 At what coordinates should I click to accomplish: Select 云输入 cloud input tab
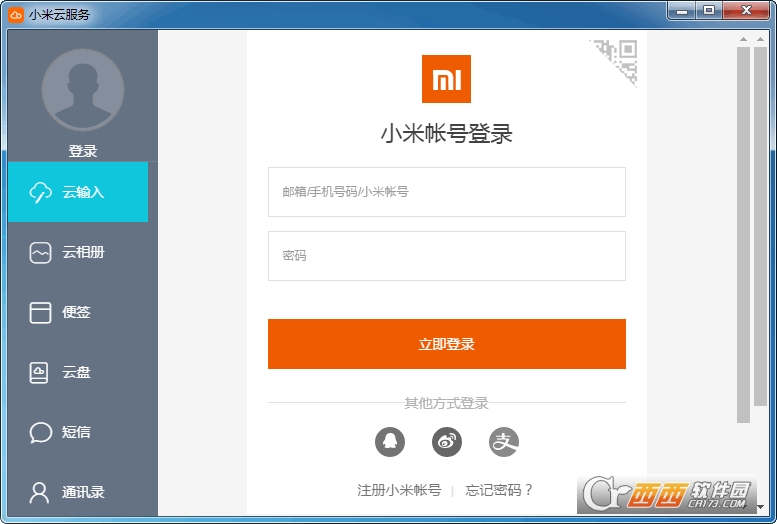pyautogui.click(x=78, y=192)
